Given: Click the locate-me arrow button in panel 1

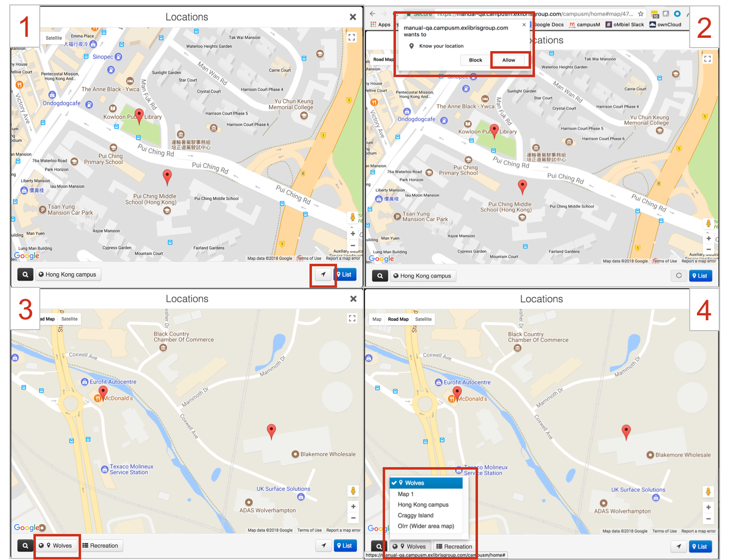Looking at the screenshot, I should [x=323, y=275].
